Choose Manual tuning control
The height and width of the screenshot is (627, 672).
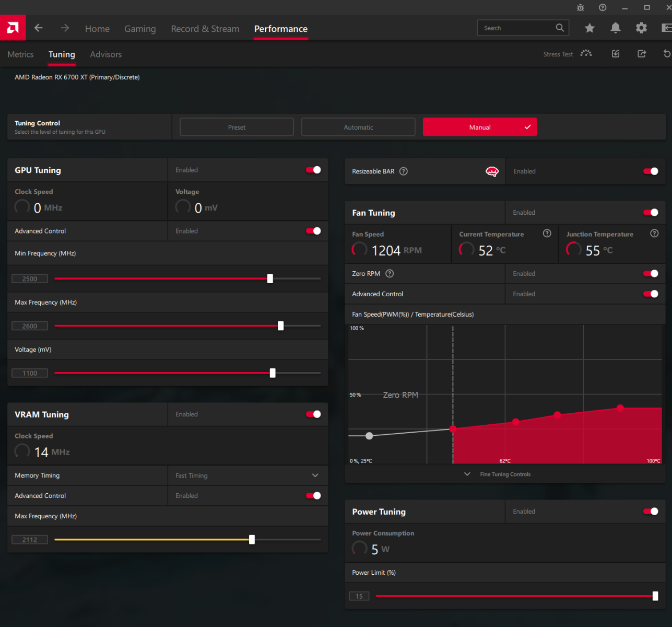click(480, 127)
